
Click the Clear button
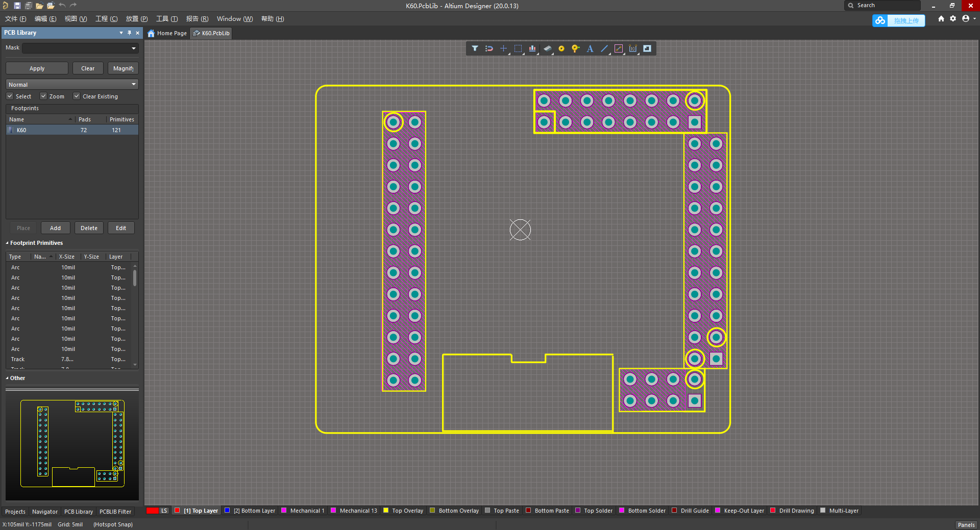pos(88,68)
